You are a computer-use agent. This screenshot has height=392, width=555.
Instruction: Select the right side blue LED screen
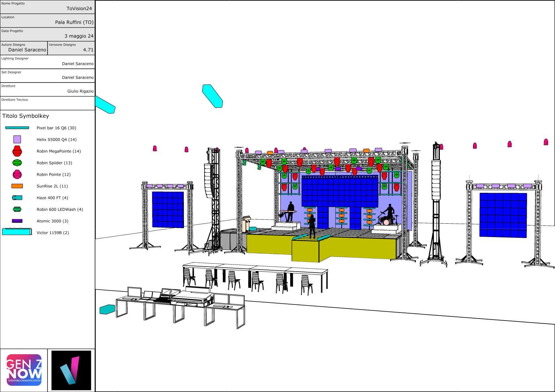[503, 215]
